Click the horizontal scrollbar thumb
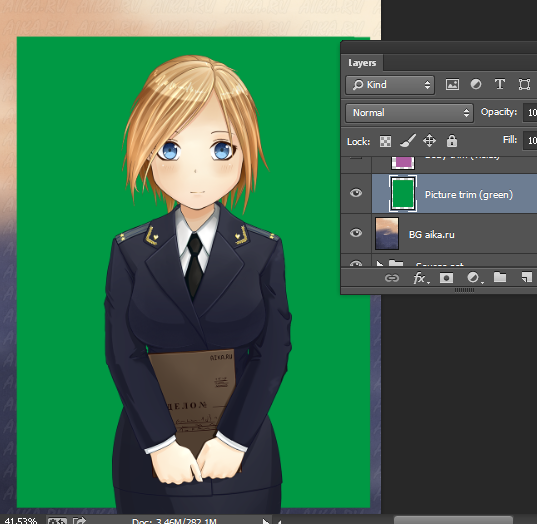 pos(453,520)
